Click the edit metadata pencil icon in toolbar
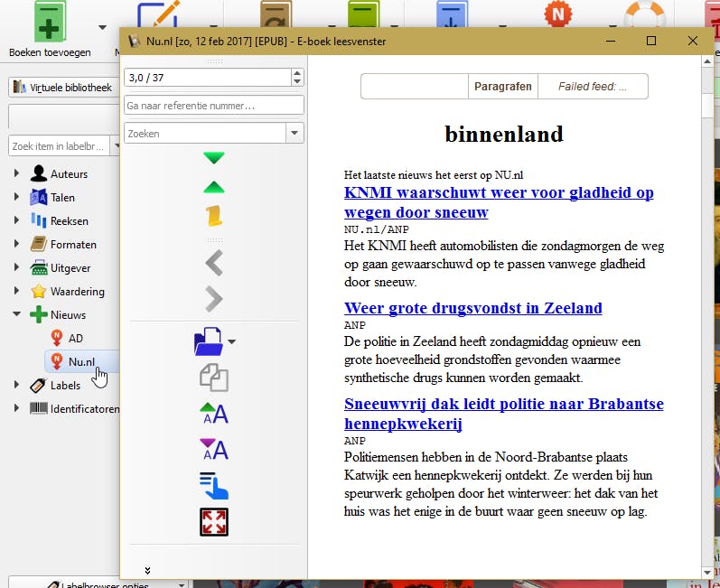720x588 pixels. coord(158,14)
